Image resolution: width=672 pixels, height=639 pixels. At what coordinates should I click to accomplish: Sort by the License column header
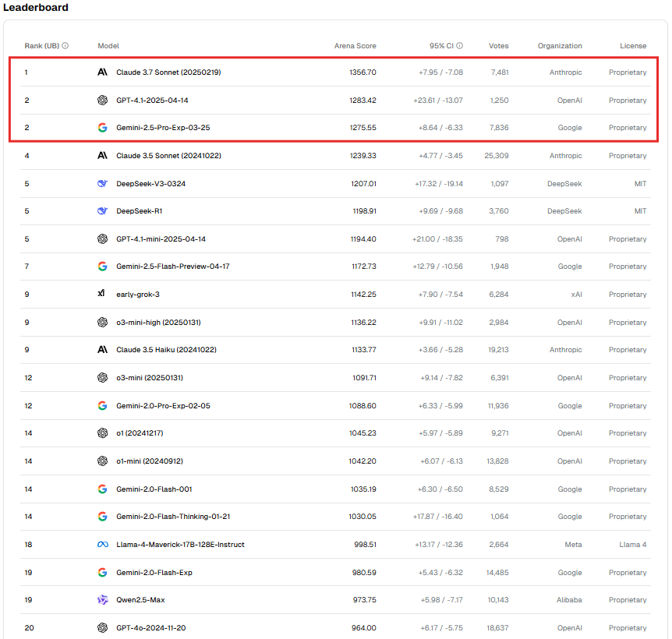coord(633,46)
